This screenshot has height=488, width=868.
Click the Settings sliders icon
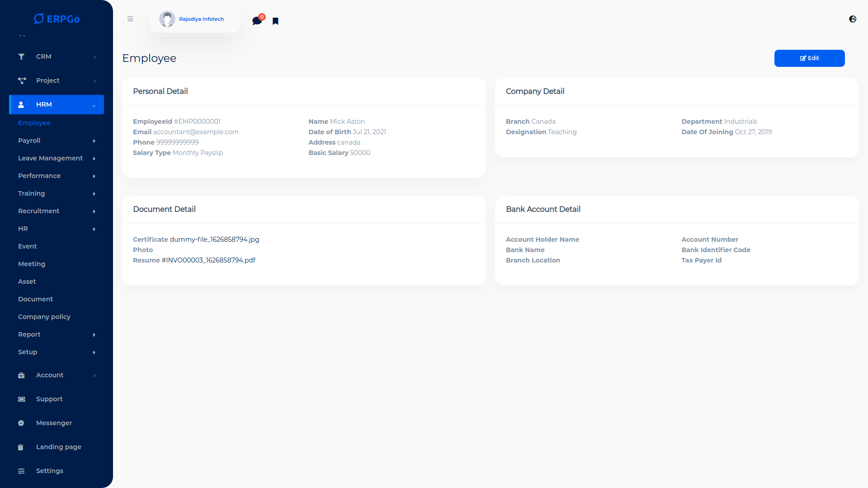point(21,471)
